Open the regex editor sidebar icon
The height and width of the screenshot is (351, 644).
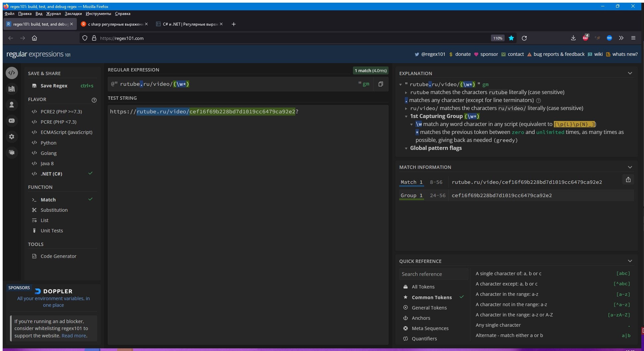pos(12,73)
